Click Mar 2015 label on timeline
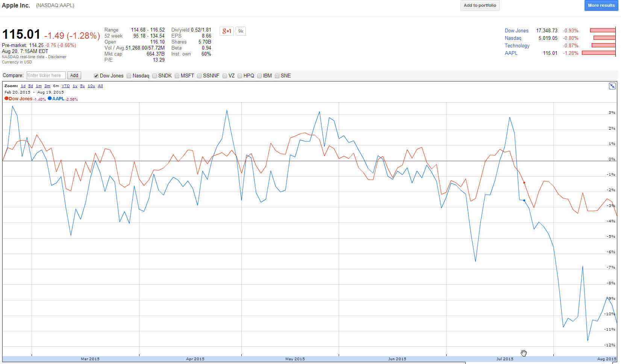621x364 pixels. coord(90,359)
